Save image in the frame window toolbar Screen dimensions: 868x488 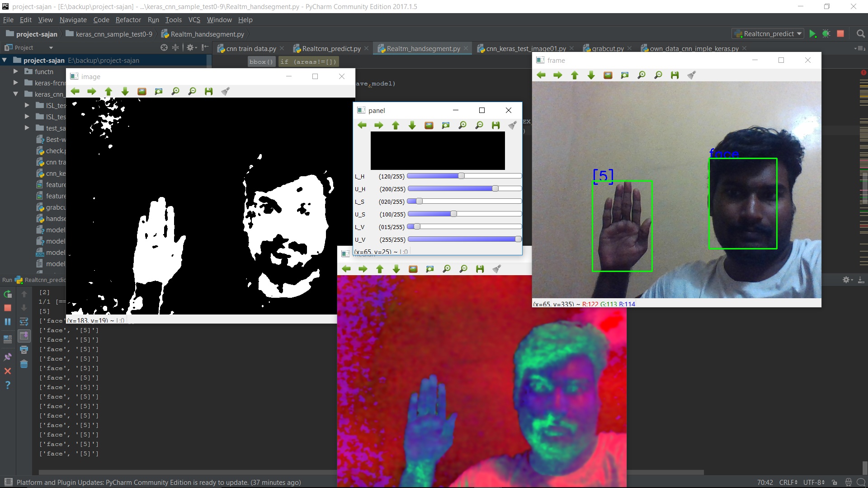[675, 75]
